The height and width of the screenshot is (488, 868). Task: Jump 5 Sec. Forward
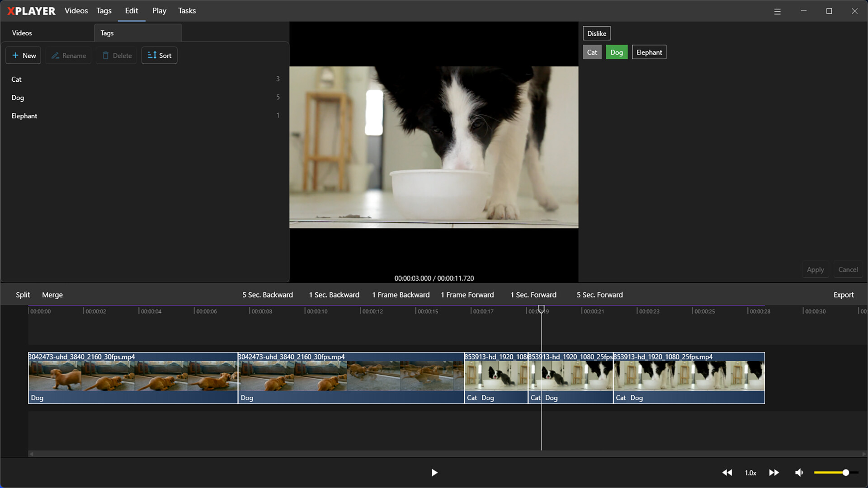click(600, 295)
